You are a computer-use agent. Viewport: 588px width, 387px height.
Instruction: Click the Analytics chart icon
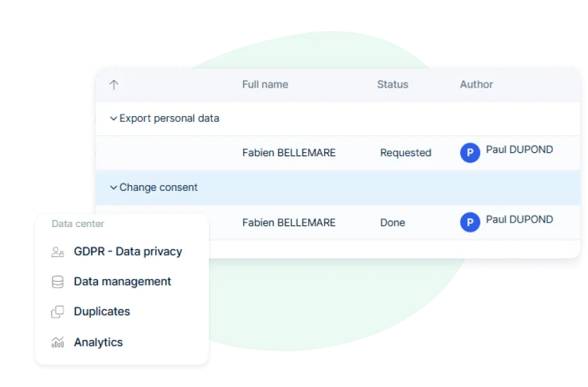(57, 342)
